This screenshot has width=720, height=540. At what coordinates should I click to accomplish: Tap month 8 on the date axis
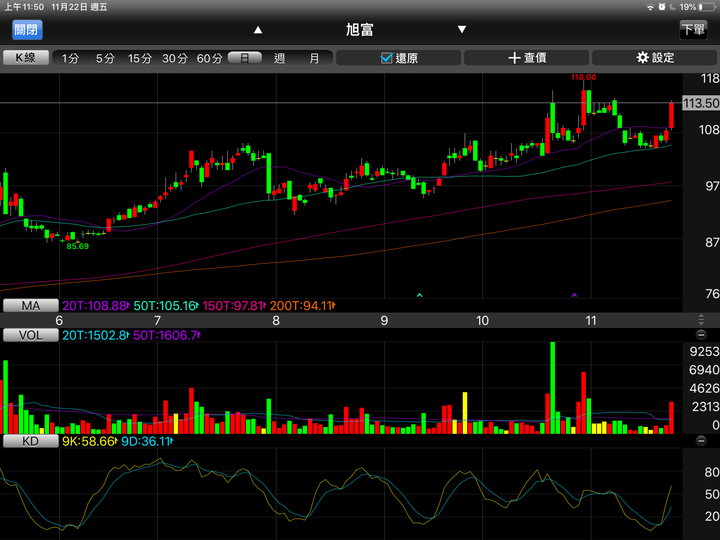(x=276, y=321)
